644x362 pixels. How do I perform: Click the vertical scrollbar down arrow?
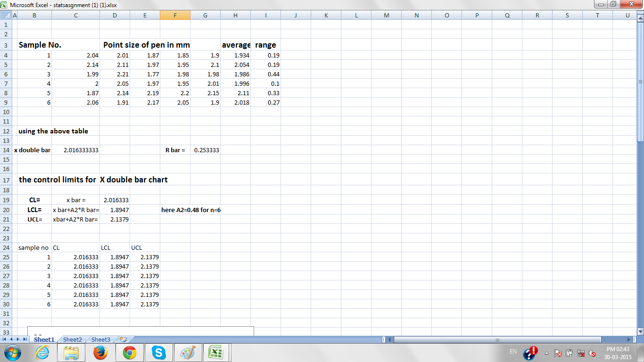pos(640,331)
